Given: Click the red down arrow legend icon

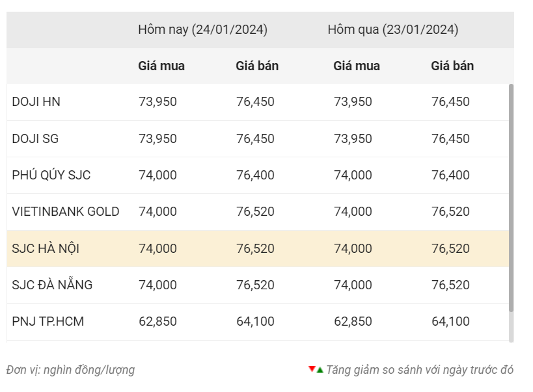Looking at the screenshot, I should [312, 369].
